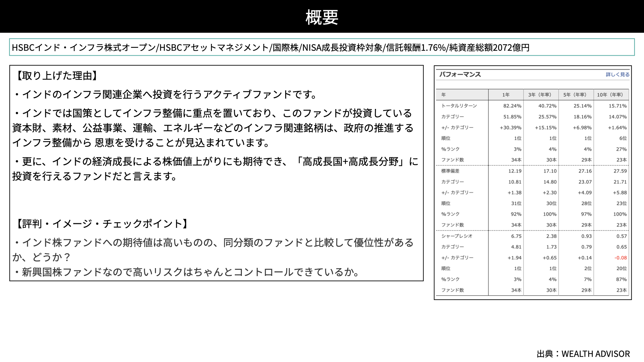The height and width of the screenshot is (362, 644).
Task: Click the 10年（年率） column header
Action: (x=611, y=95)
